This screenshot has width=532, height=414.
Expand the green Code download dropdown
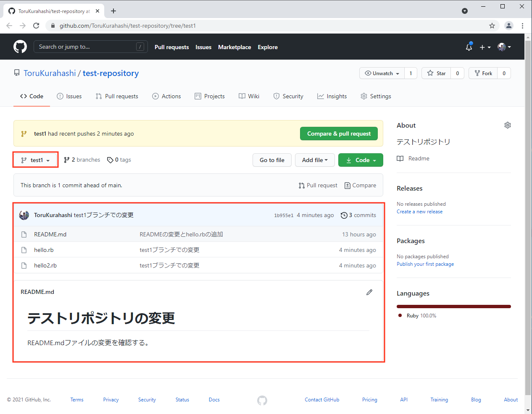[361, 160]
